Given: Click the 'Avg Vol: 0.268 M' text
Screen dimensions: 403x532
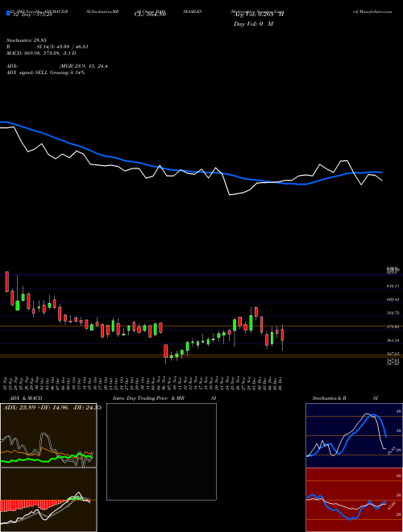Looking at the screenshot, I should pos(259,15).
